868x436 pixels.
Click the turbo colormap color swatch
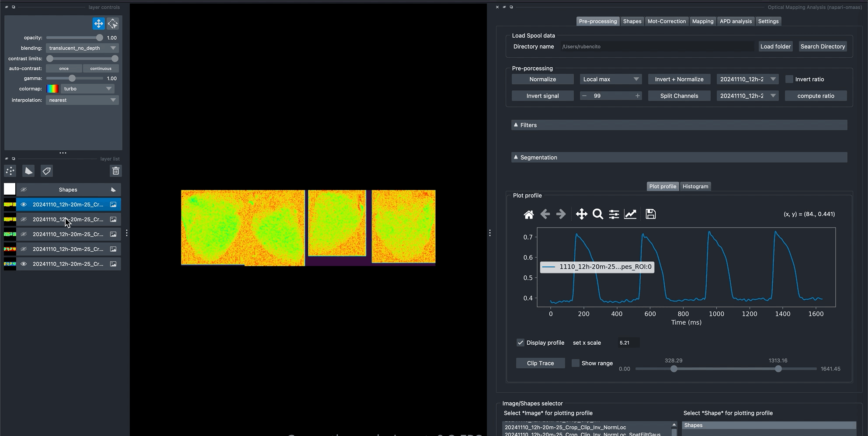coord(52,89)
